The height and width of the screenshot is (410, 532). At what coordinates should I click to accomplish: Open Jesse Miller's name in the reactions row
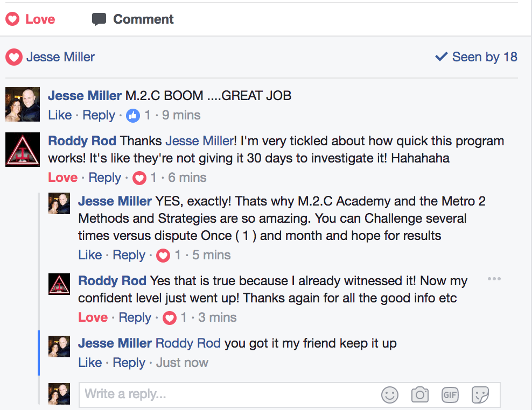click(60, 57)
